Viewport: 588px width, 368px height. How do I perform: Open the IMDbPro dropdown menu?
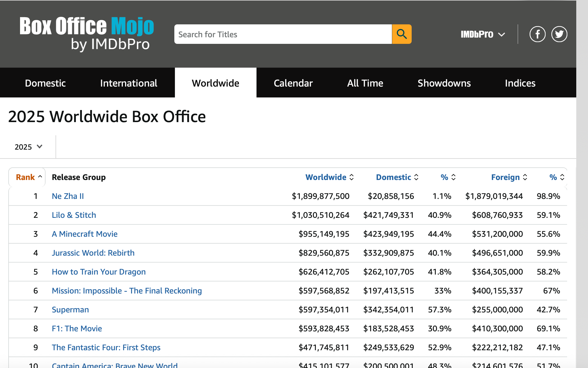tap(483, 34)
